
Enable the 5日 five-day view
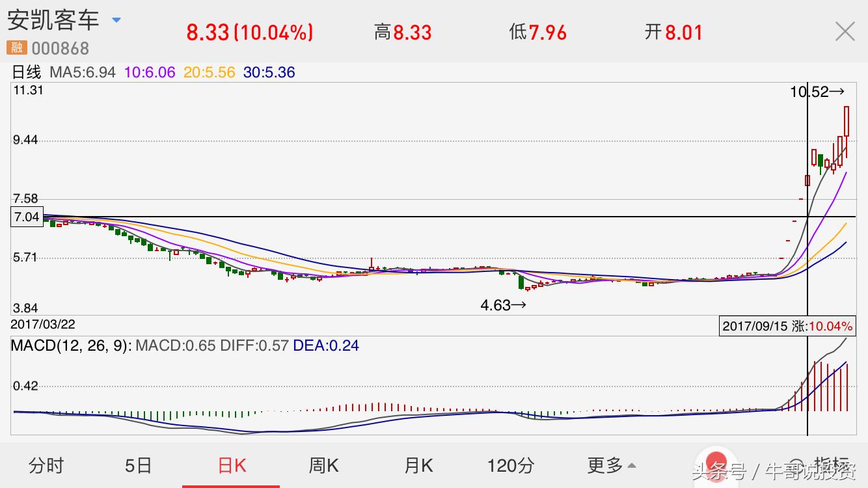coord(136,466)
